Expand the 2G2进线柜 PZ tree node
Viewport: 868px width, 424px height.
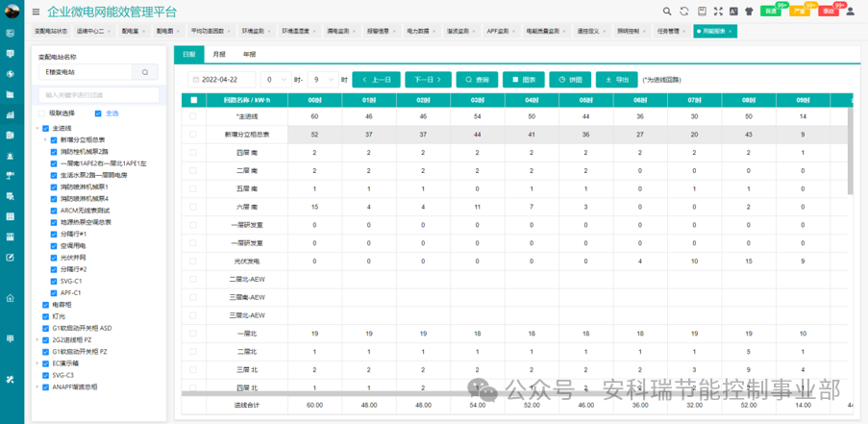[x=37, y=339]
